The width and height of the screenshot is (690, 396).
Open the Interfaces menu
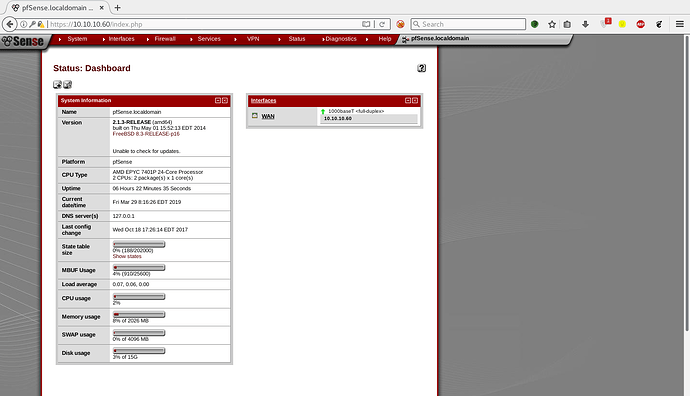pyautogui.click(x=121, y=39)
